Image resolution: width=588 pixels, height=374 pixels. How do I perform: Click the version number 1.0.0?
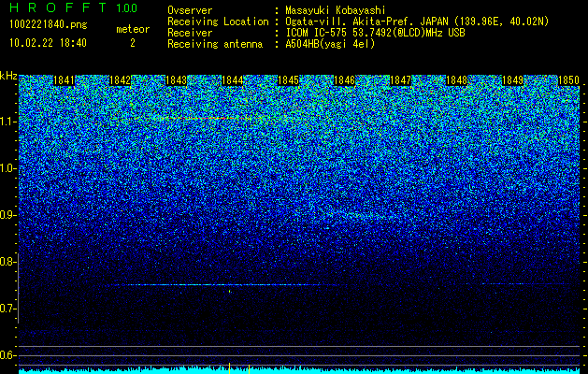coord(126,8)
